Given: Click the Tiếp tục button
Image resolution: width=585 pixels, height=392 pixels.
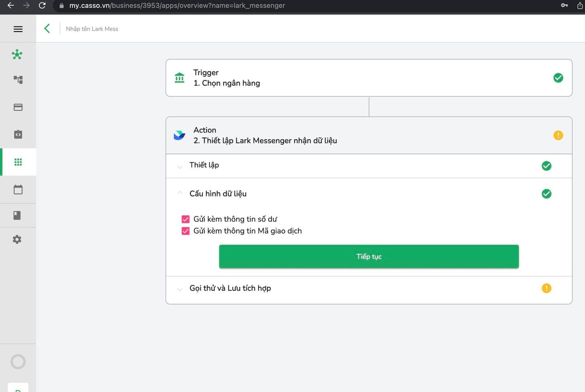Looking at the screenshot, I should tap(369, 256).
